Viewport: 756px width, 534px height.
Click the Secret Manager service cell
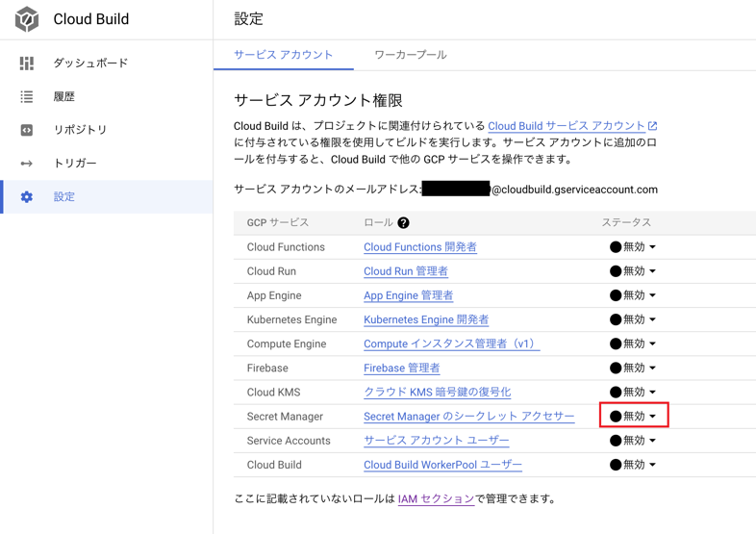click(285, 417)
